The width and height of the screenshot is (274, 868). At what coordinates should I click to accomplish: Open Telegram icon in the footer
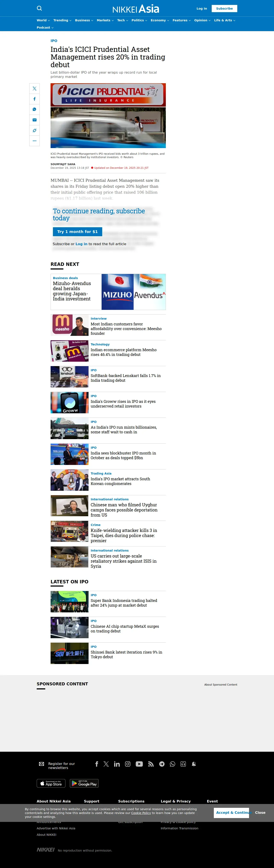pos(162,764)
